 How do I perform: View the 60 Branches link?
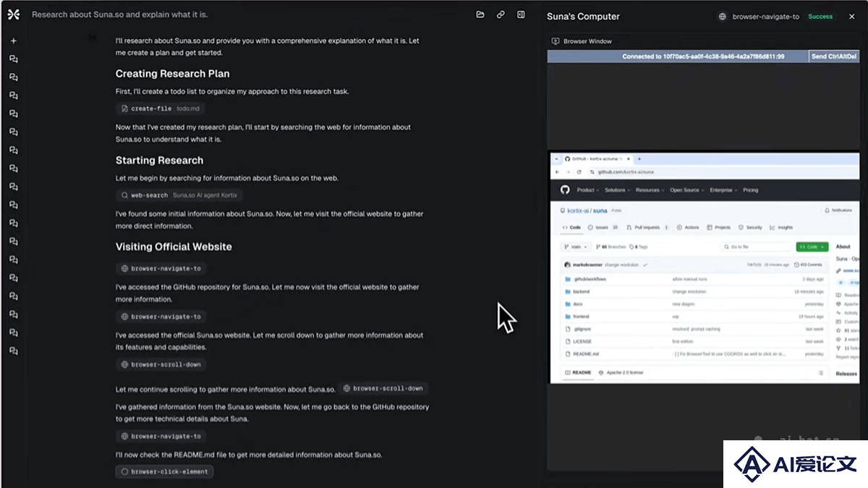click(610, 247)
